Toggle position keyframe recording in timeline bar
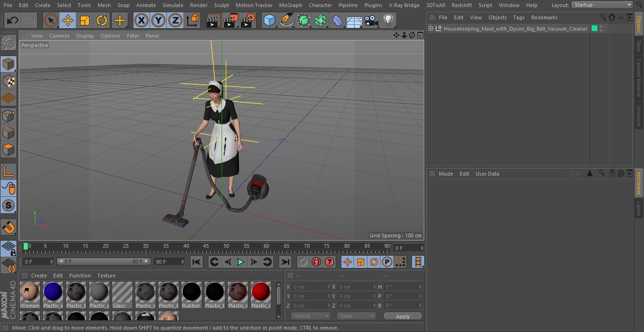 (347, 262)
